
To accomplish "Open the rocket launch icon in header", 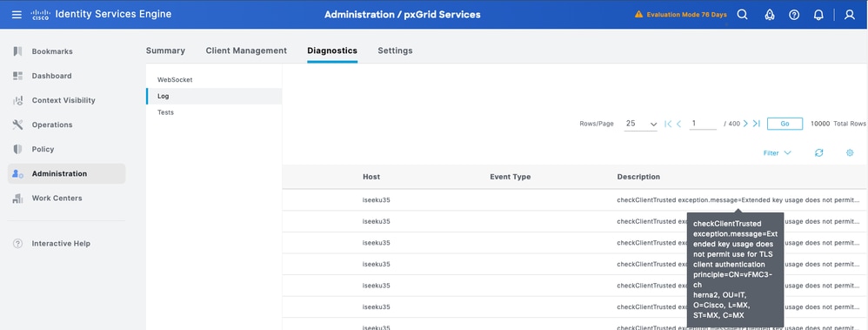I will click(x=769, y=15).
